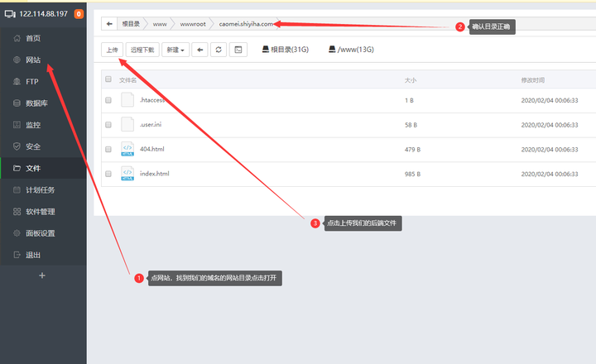Open the 404.html file name
The height and width of the screenshot is (364, 596).
coord(152,149)
